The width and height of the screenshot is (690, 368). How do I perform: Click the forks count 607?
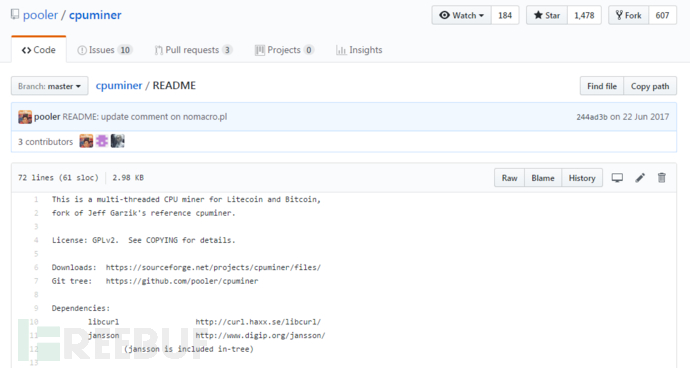[662, 15]
